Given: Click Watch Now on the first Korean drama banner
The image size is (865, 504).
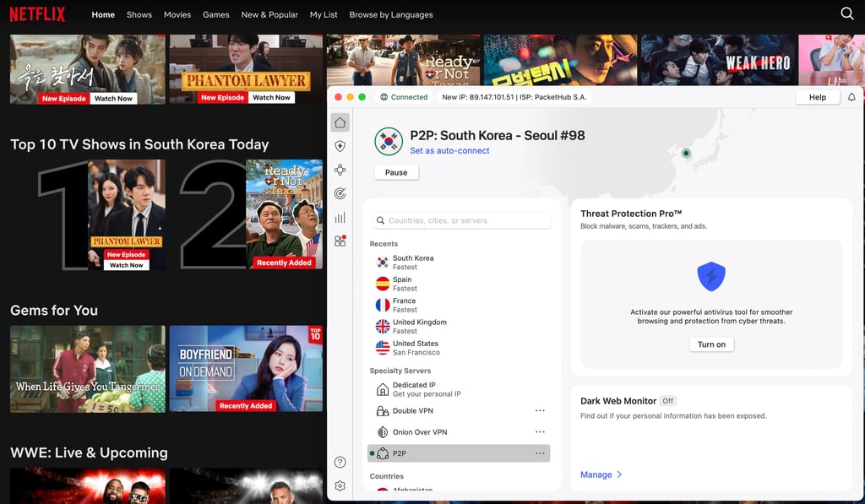Looking at the screenshot, I should [113, 99].
